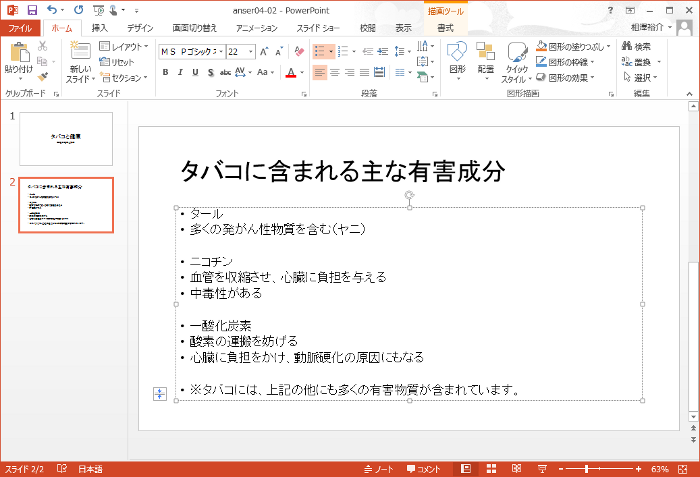700x477 pixels.
Task: Open the font name dropdown
Action: click(221, 52)
